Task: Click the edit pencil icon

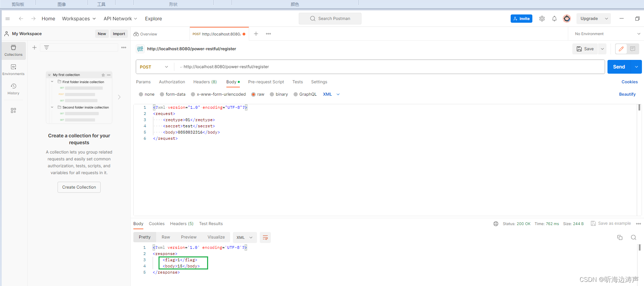Action: point(621,49)
